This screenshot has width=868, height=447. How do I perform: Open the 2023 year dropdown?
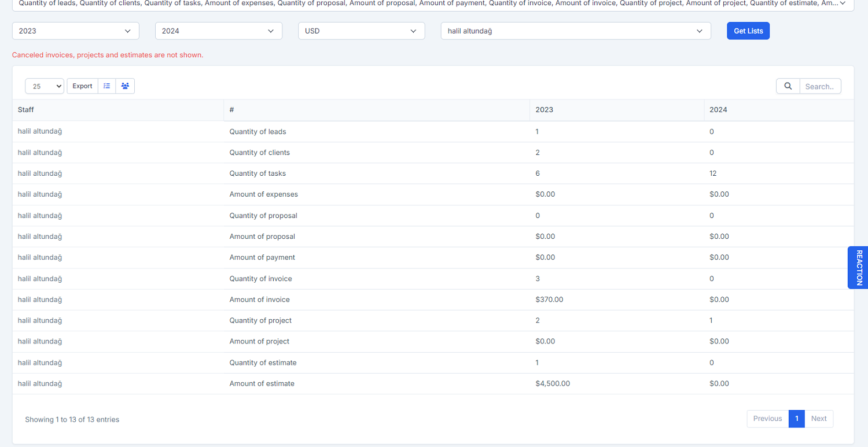coord(76,31)
